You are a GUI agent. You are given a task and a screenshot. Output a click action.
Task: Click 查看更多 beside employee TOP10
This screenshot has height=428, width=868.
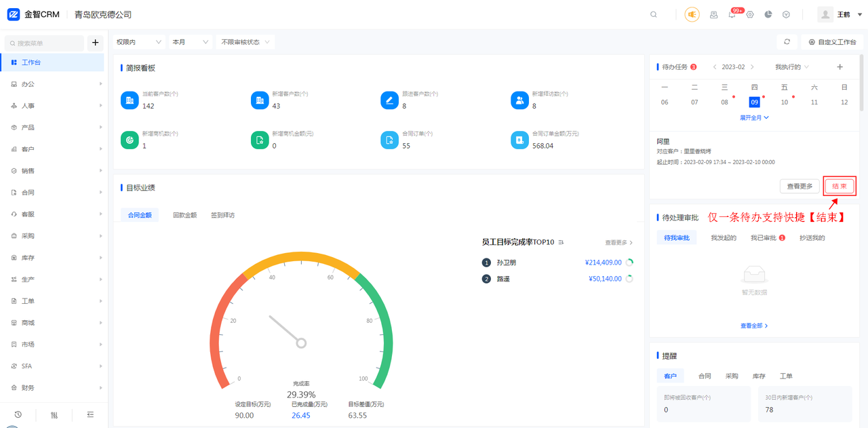coord(619,242)
